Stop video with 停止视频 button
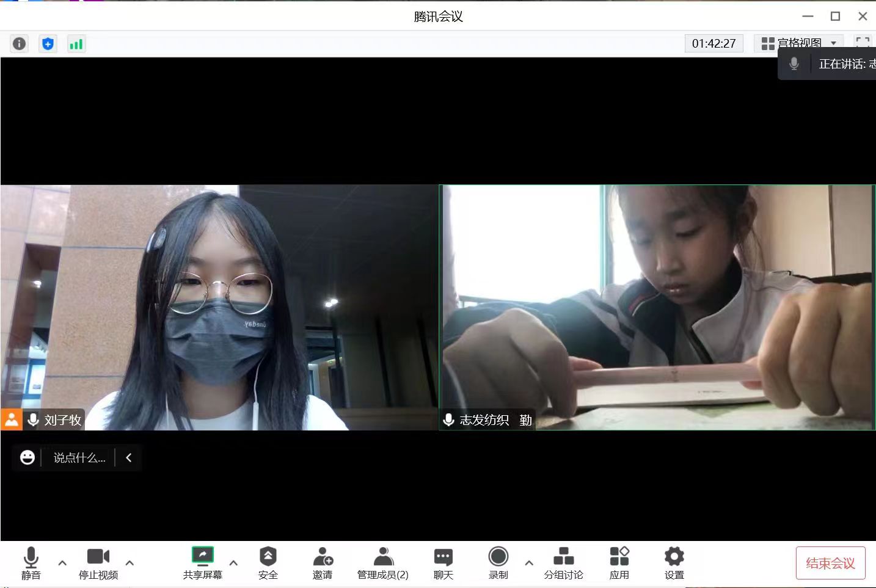Viewport: 876px width, 588px height. pos(98,563)
